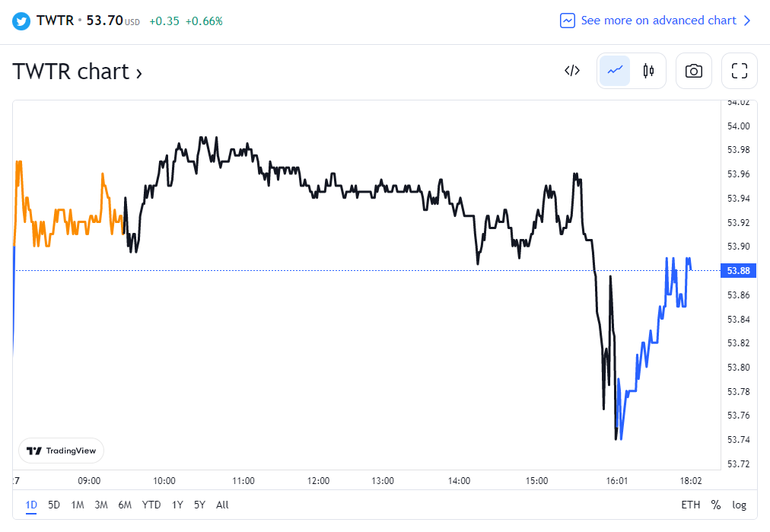Open fullscreen chart mode

pyautogui.click(x=739, y=71)
